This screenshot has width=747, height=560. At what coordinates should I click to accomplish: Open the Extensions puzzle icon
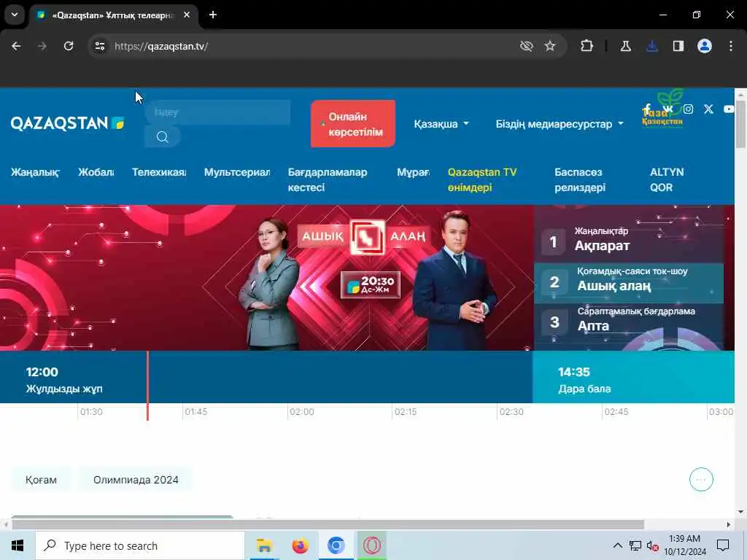point(587,46)
